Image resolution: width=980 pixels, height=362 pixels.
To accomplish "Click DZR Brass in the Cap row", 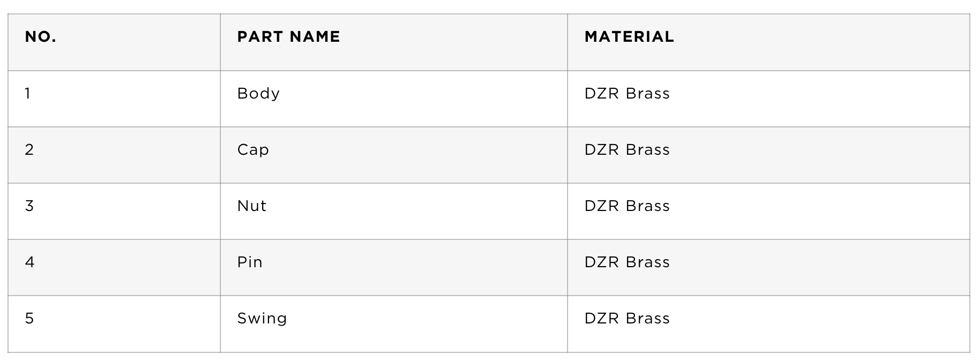I will (x=627, y=149).
